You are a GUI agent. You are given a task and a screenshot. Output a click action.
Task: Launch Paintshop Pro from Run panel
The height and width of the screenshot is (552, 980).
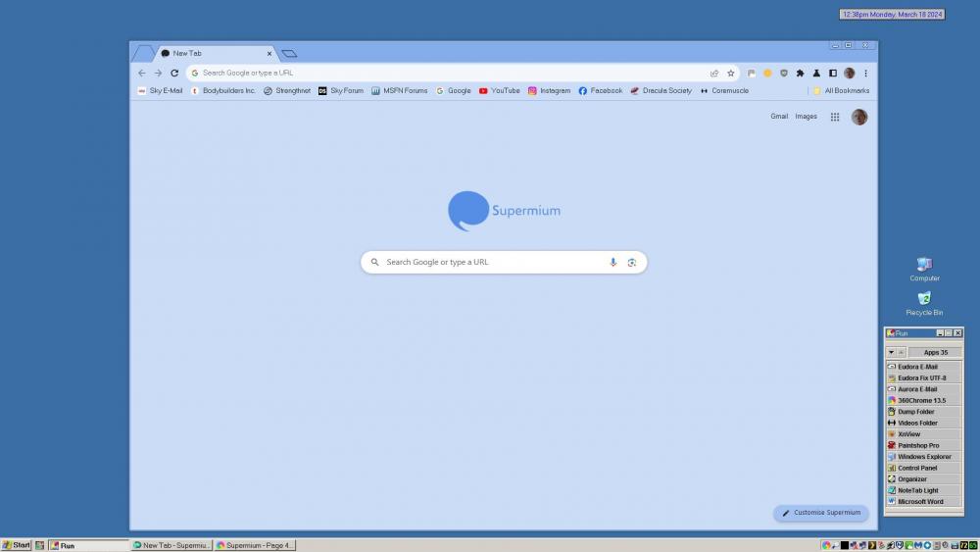point(924,446)
